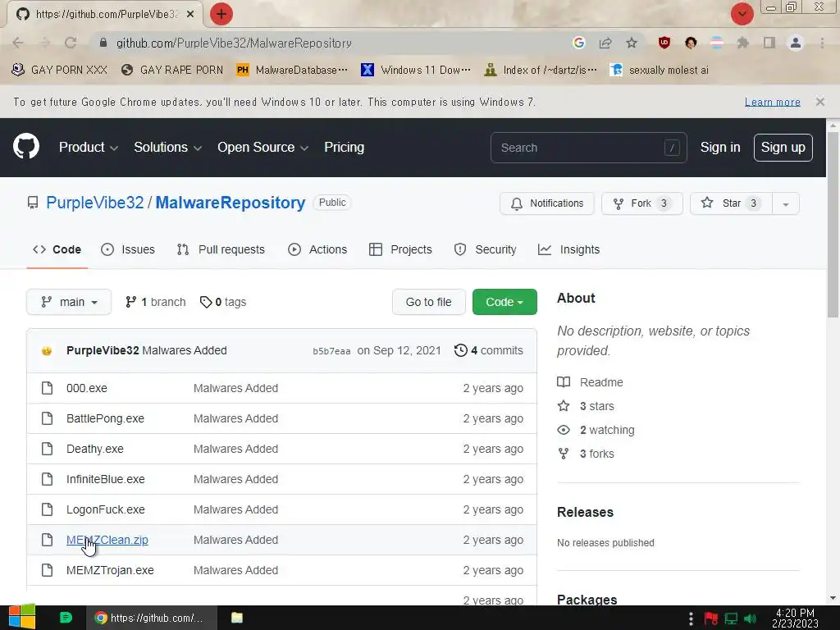Click the Sign up button

[x=783, y=148]
